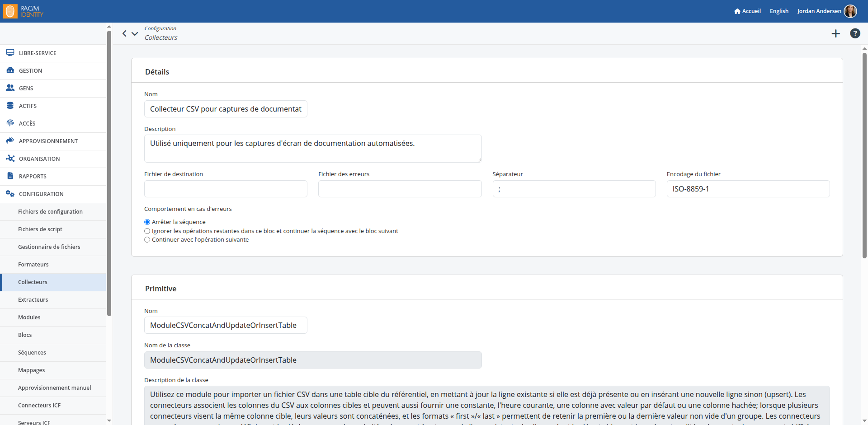Select Ignorer les opérations restantes radio
868x425 pixels.
point(147,231)
